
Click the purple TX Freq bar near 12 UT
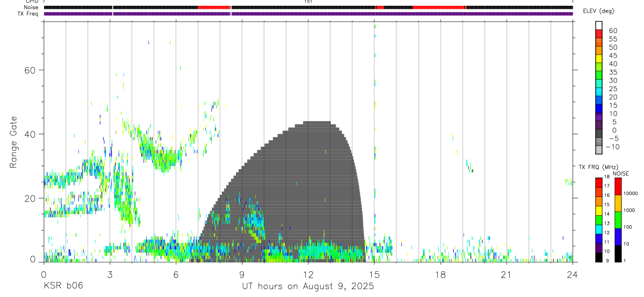[x=308, y=14]
